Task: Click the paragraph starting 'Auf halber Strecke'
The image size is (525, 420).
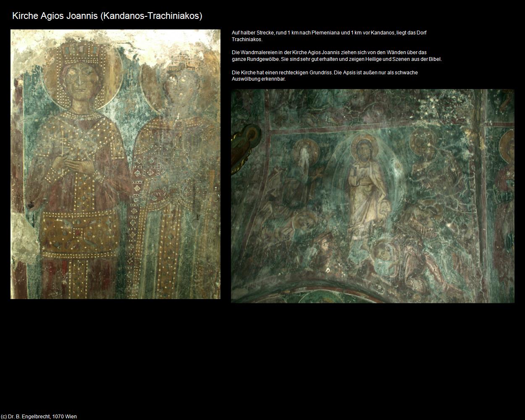Action: (x=329, y=36)
